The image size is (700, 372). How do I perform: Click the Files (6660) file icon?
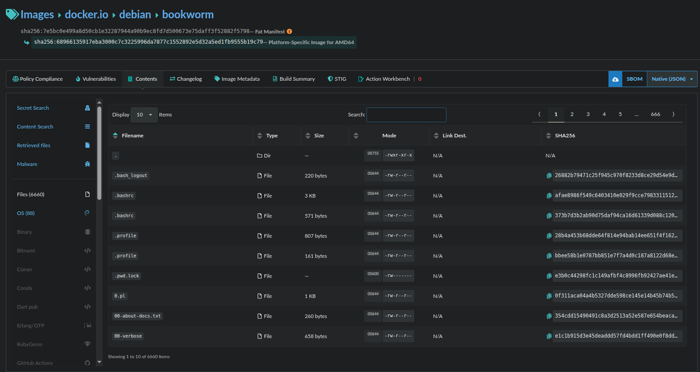click(88, 194)
